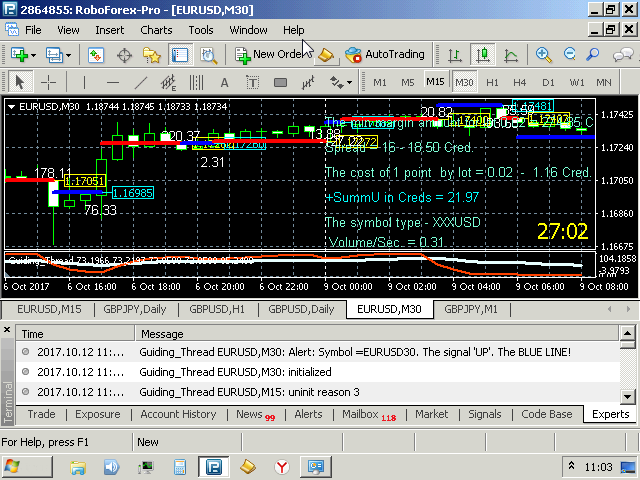Image resolution: width=640 pixels, height=480 pixels.
Task: Close the Terminal panel with X
Action: pos(7,329)
